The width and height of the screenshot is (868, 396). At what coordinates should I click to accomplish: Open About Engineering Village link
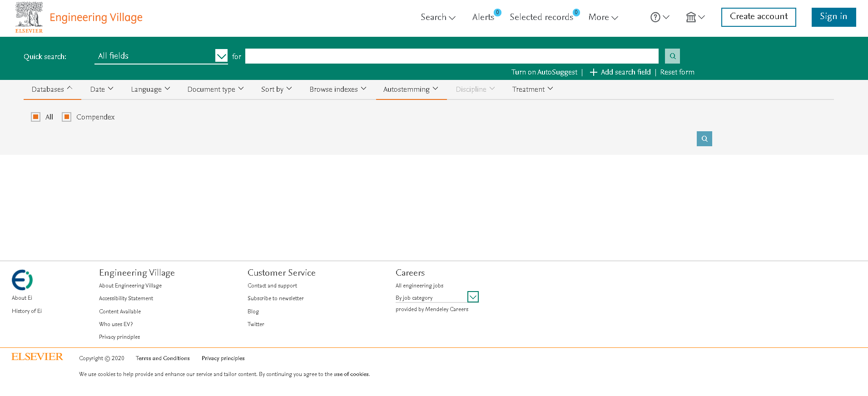[130, 286]
